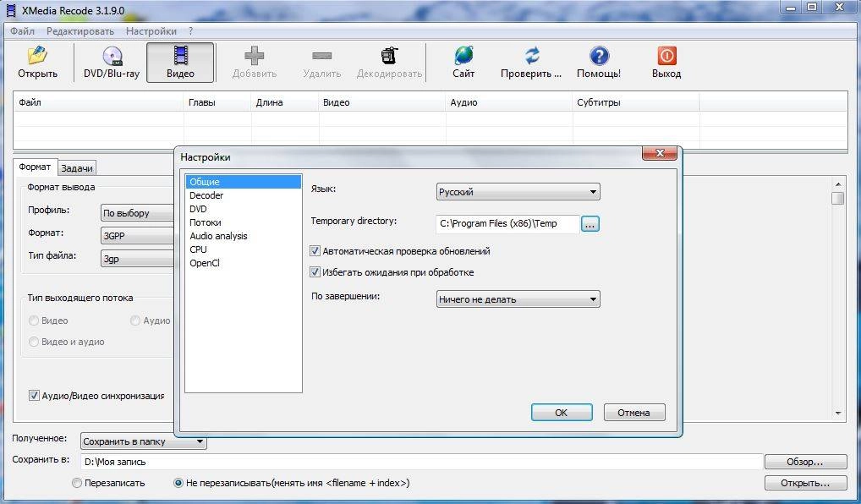Click the Длина column header
Screen dimensions: 861x504
[284, 102]
